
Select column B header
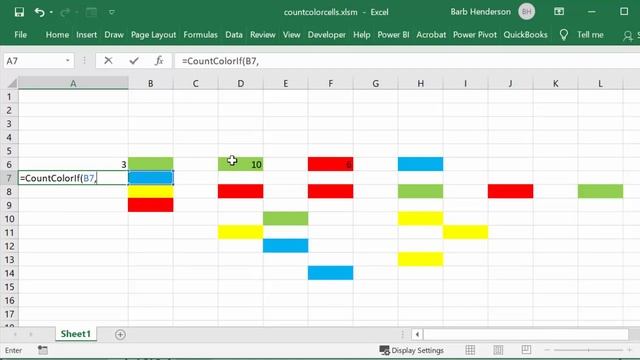(x=151, y=84)
